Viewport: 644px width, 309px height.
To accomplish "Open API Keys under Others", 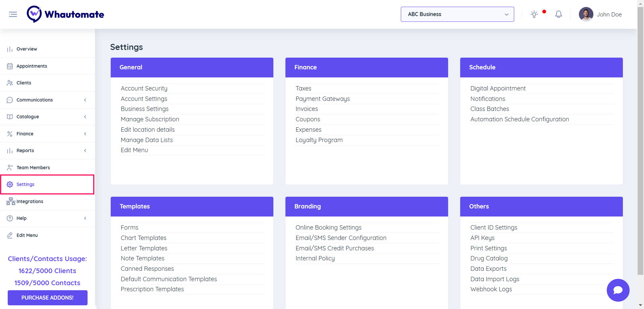I will (482, 238).
